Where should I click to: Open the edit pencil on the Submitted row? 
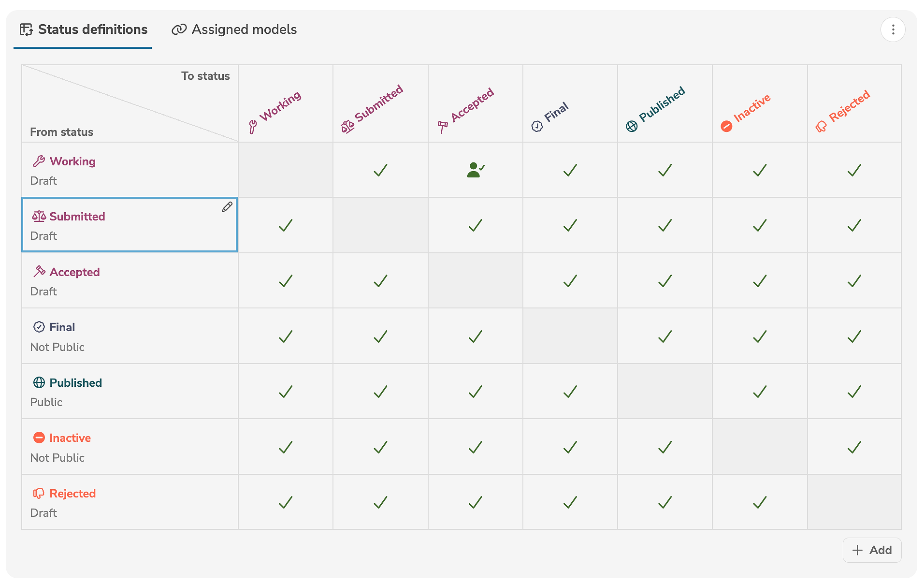point(227,207)
